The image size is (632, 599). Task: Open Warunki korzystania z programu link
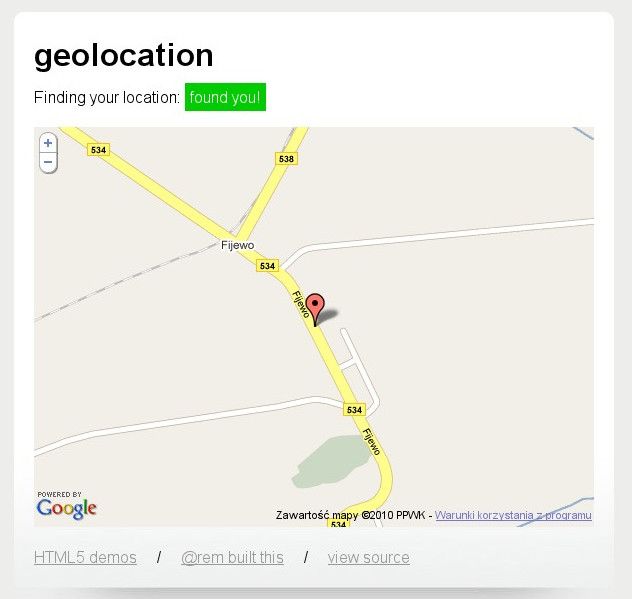(x=514, y=515)
